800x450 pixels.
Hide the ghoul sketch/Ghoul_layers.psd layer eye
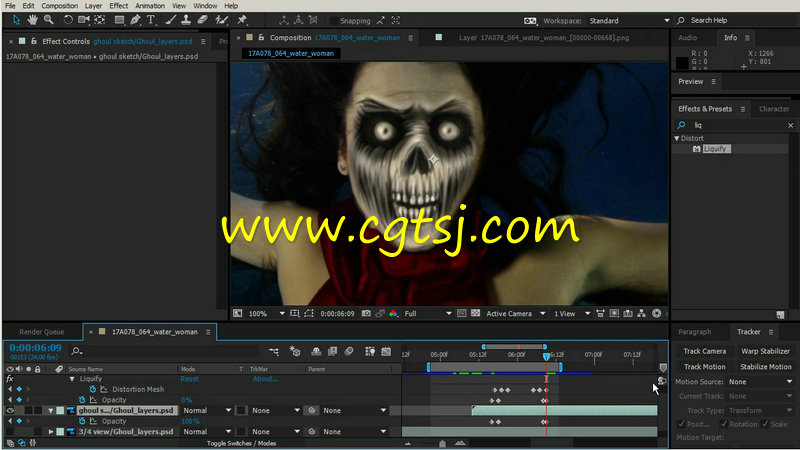[10, 410]
